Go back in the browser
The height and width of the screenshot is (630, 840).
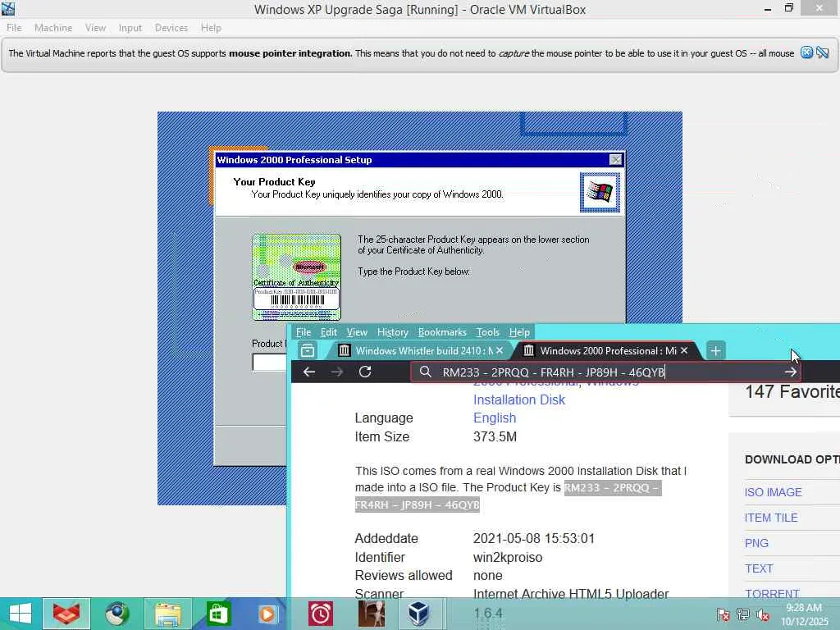(309, 372)
